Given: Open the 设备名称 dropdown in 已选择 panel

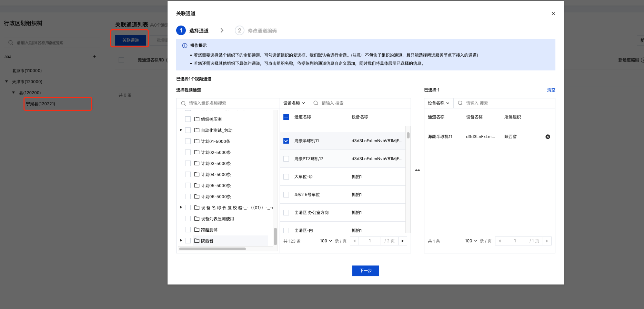Looking at the screenshot, I should click(439, 103).
